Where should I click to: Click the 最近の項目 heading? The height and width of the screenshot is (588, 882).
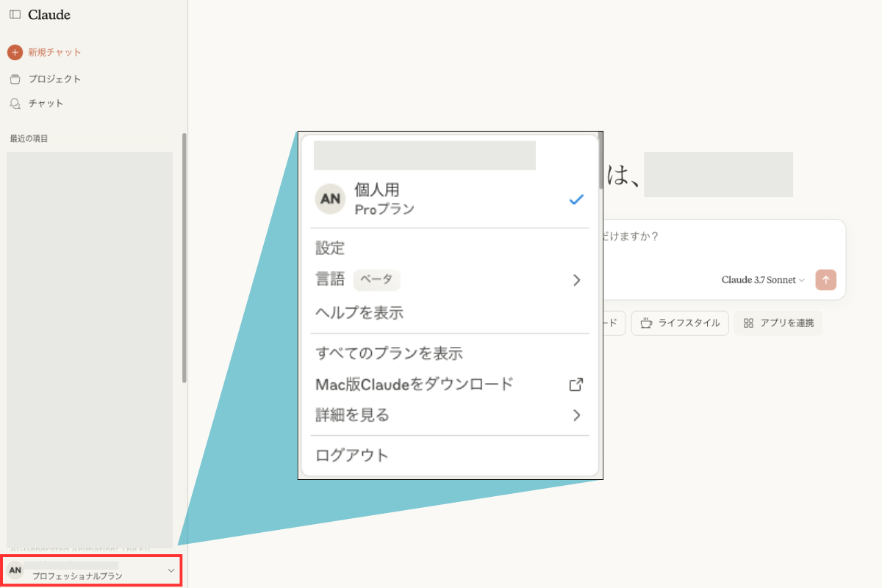(x=29, y=138)
